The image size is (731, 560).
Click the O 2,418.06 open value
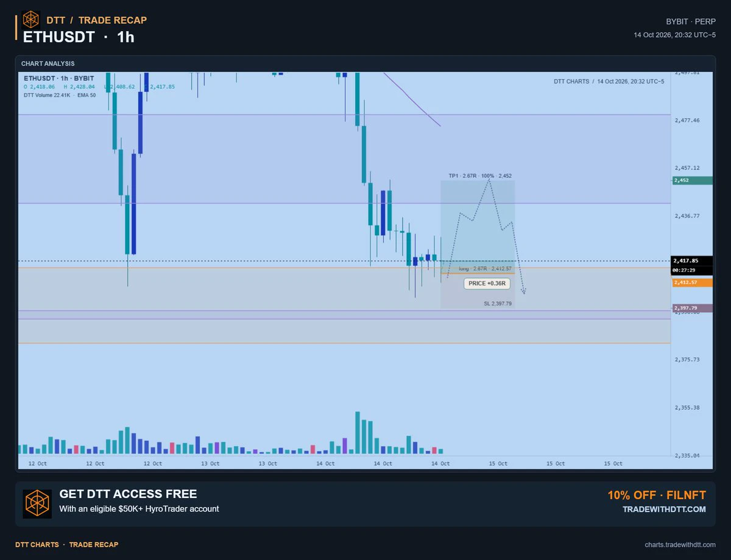[x=40, y=87]
